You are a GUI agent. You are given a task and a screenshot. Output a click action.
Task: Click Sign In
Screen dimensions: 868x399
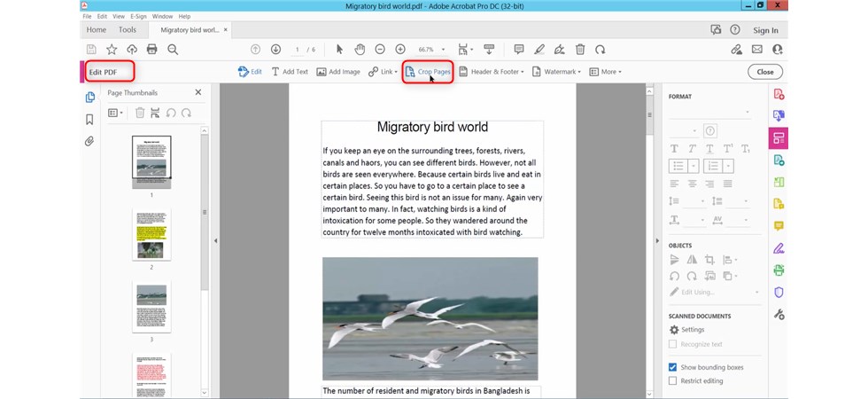[x=765, y=30]
